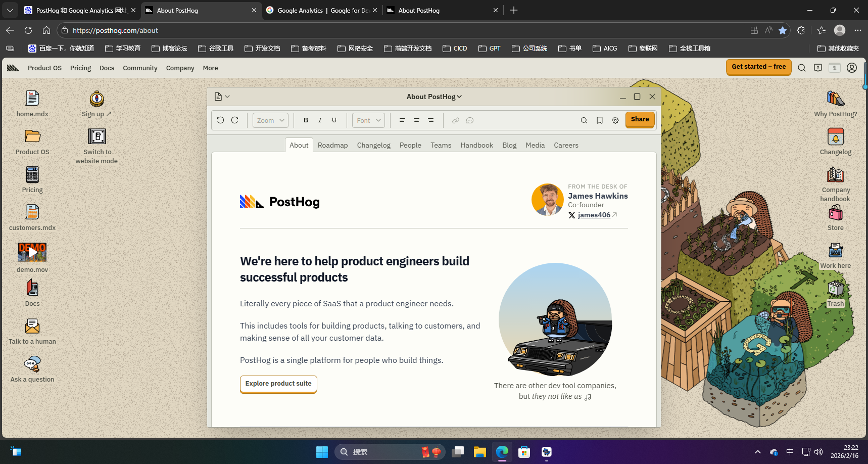Align text center
Viewport: 868px width, 464px height.
416,120
